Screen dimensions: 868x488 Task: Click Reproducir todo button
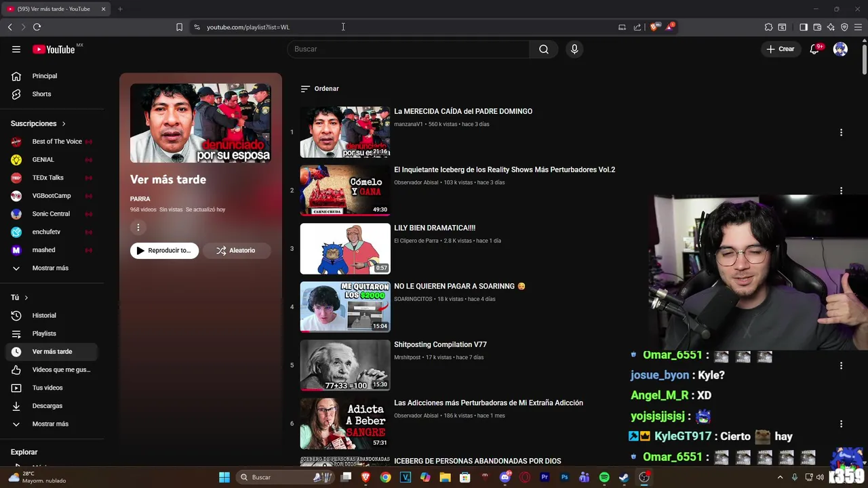coord(164,250)
